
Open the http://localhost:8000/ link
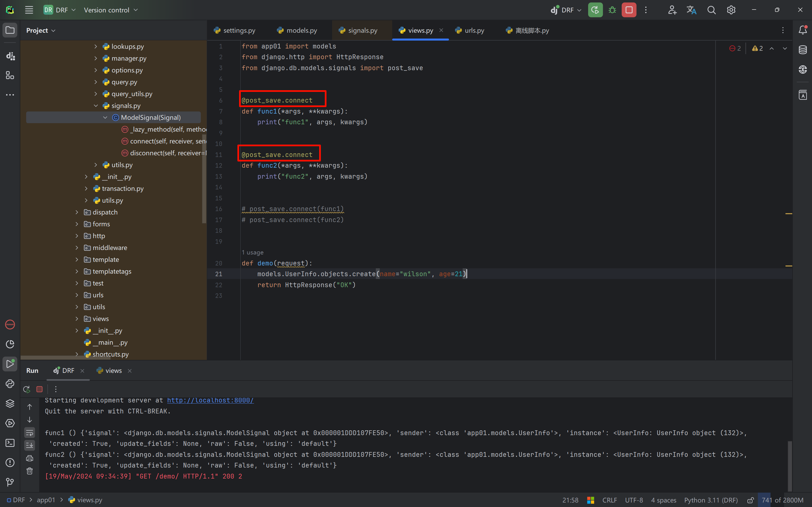pyautogui.click(x=210, y=400)
